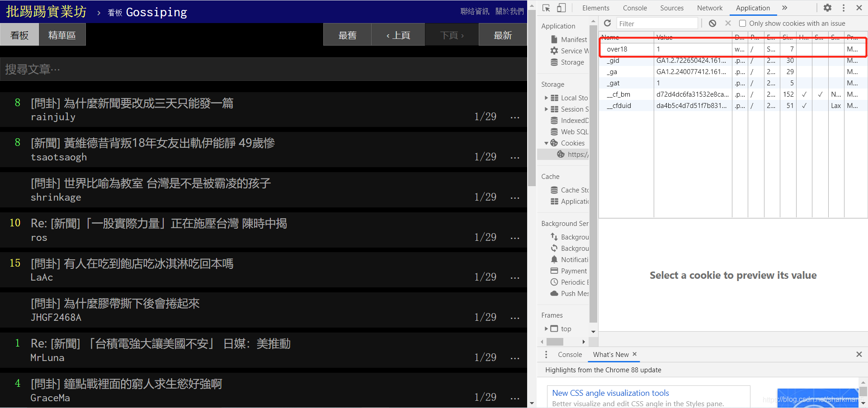
Task: Expand the Session Storage tree node
Action: click(546, 109)
